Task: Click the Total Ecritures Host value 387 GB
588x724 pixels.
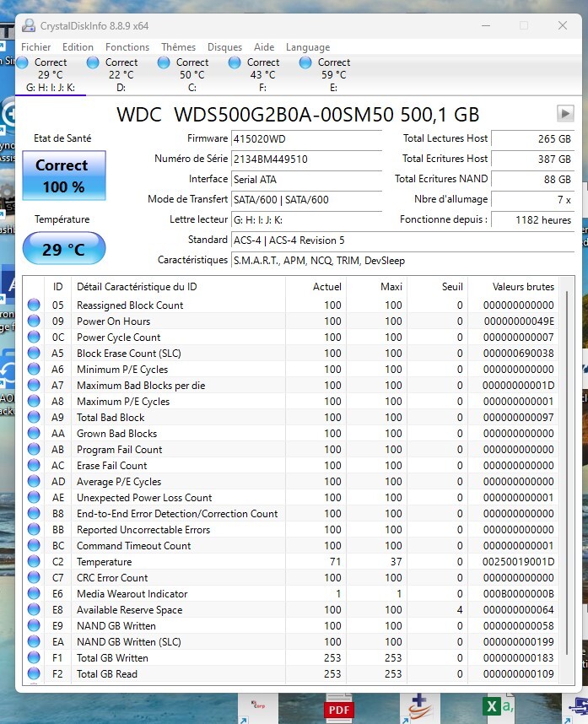Action: 532,159
